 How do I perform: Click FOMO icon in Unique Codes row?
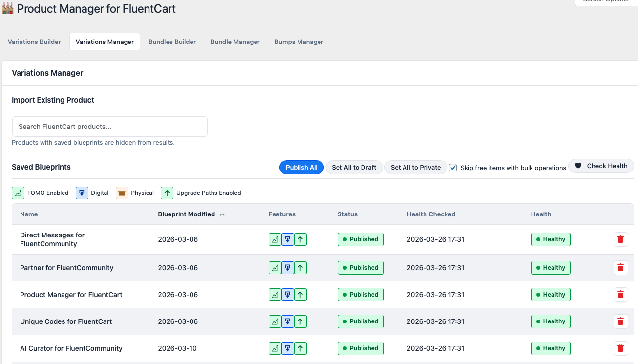coord(275,321)
